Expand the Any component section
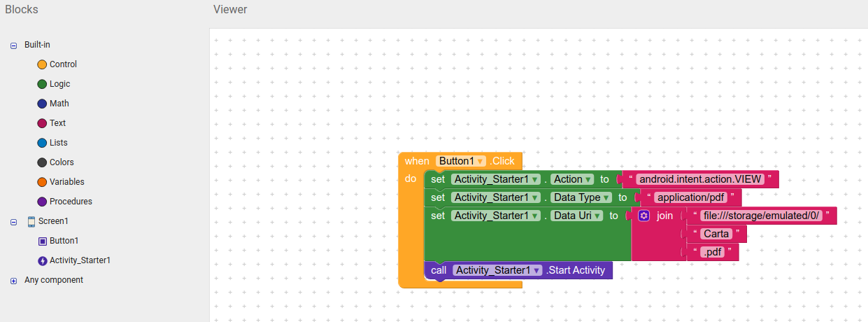The image size is (868, 322). 13,280
